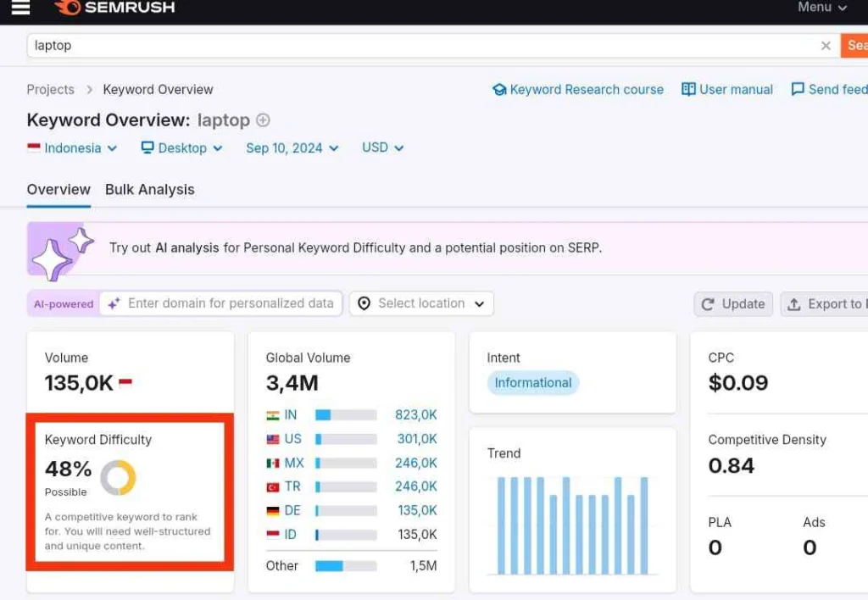
Task: Switch to the Overview tab
Action: point(58,190)
